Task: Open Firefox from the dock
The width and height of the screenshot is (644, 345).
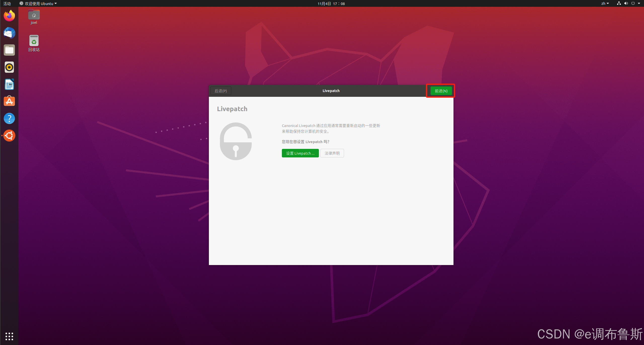Action: (x=9, y=16)
